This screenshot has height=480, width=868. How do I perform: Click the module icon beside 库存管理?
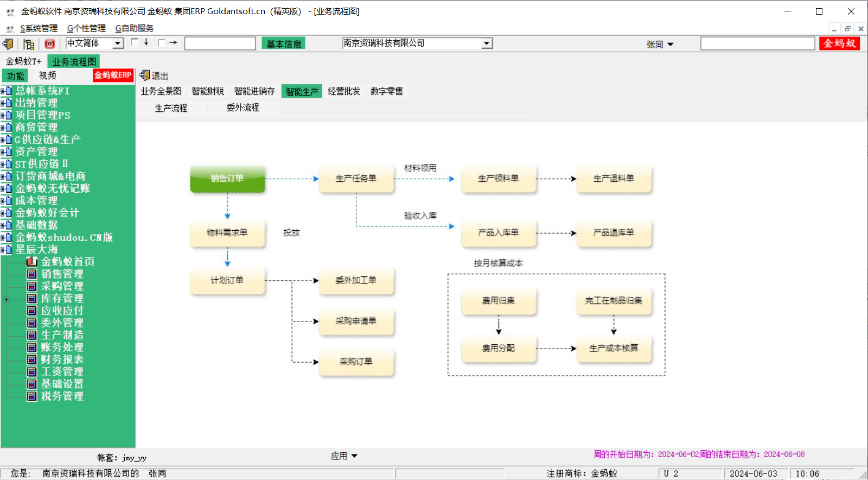click(32, 298)
